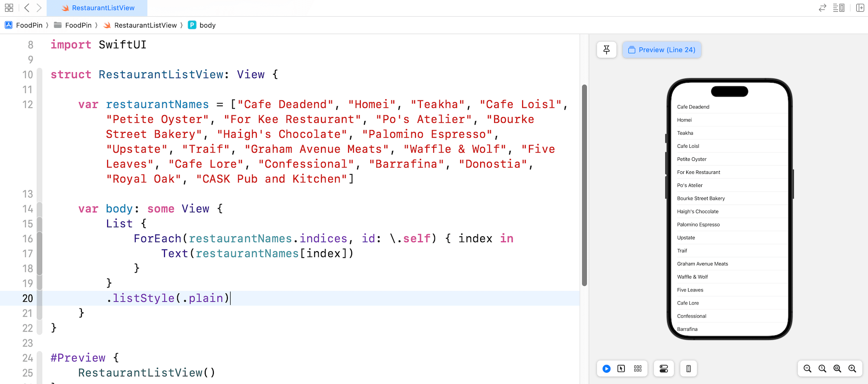The height and width of the screenshot is (384, 868).
Task: Open the FoodPin project breadcrumb
Action: (24, 25)
